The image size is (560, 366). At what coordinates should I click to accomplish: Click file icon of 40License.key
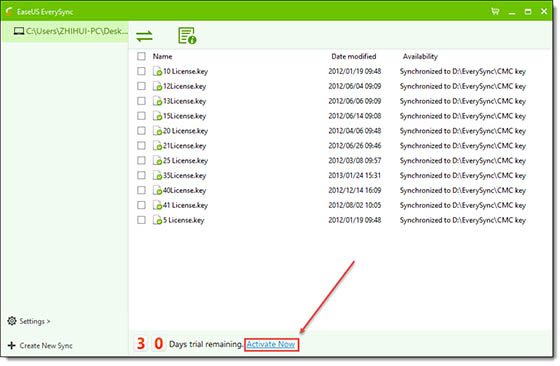coord(157,190)
